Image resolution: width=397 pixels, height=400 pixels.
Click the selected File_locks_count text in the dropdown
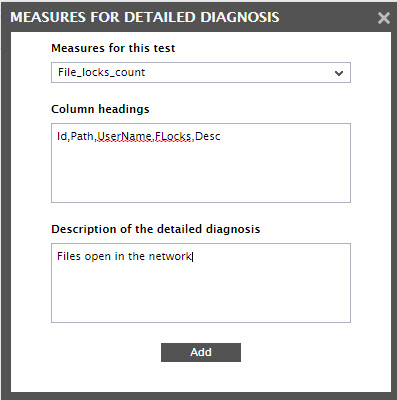pyautogui.click(x=101, y=72)
